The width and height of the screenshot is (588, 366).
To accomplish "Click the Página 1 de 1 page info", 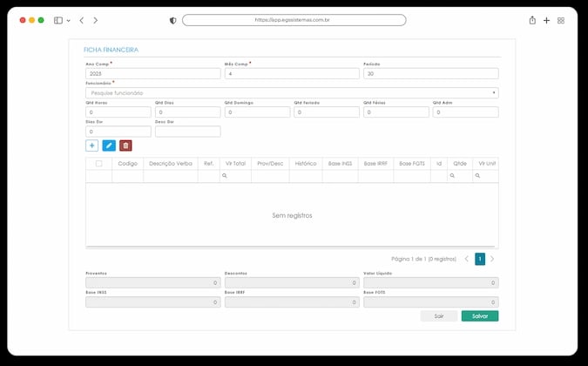I will (423, 259).
